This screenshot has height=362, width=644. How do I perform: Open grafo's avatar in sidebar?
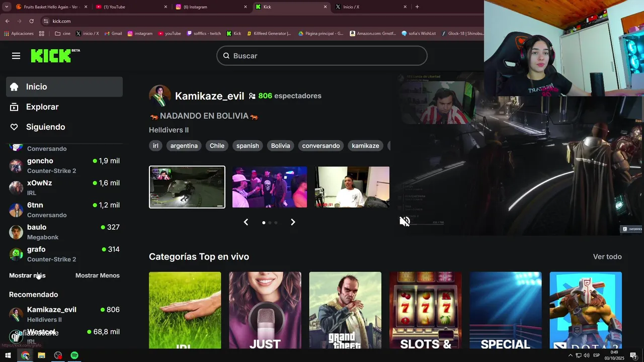16,254
